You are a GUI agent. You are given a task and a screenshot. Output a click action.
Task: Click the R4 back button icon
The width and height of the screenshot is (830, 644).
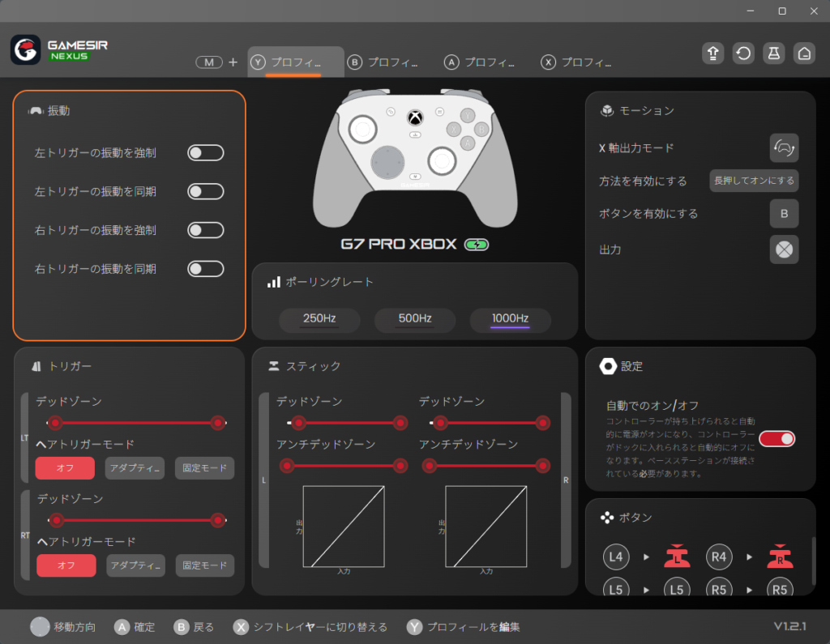[719, 557]
